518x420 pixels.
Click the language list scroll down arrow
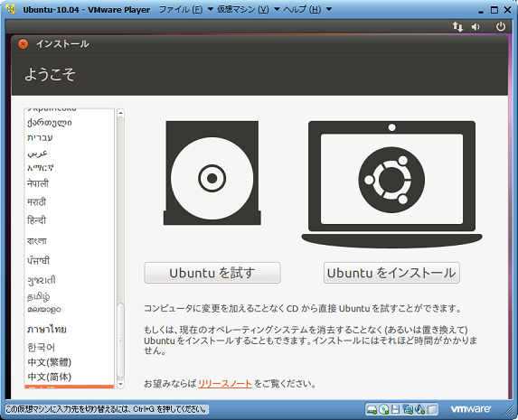pos(120,384)
